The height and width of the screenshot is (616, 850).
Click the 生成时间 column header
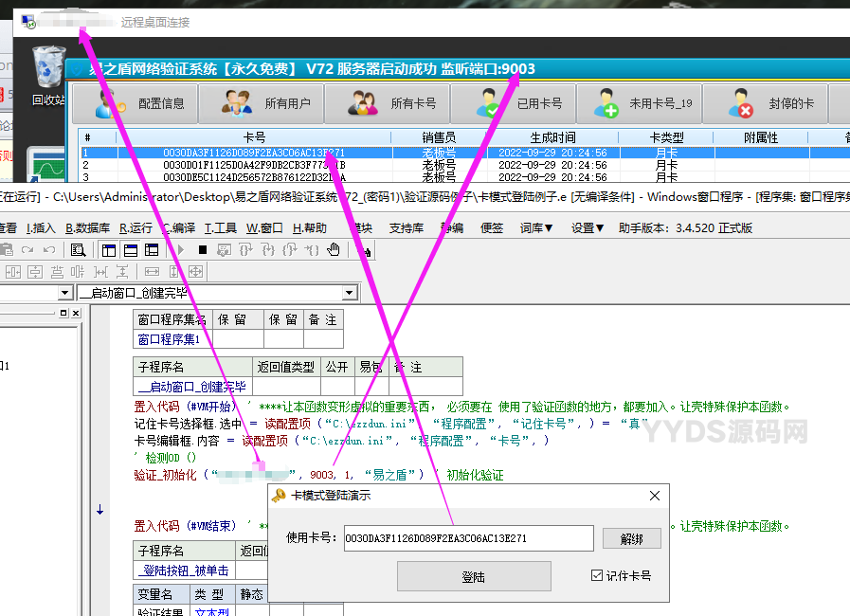point(552,138)
